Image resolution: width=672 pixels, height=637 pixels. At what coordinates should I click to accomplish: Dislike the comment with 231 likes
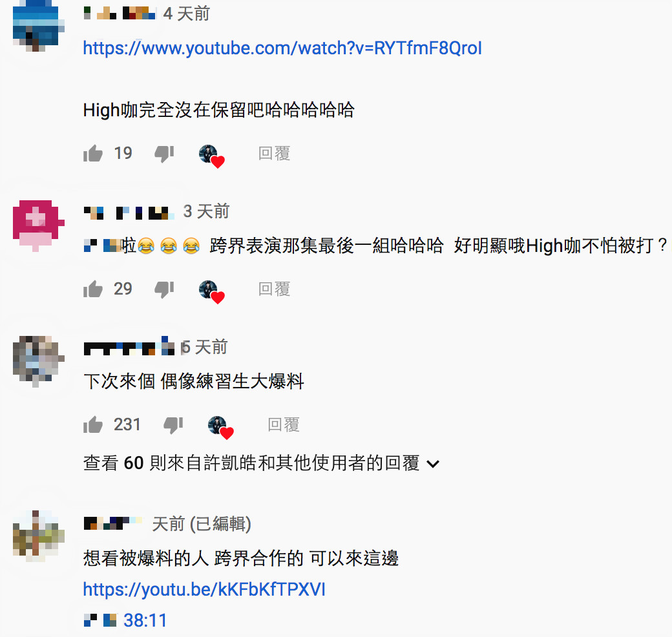point(173,425)
